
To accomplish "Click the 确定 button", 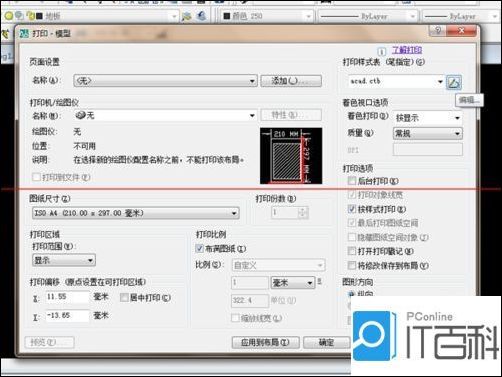I will tap(326, 342).
